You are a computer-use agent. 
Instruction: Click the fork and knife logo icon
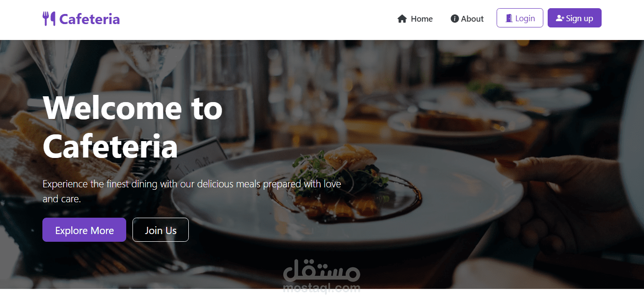[x=49, y=19]
